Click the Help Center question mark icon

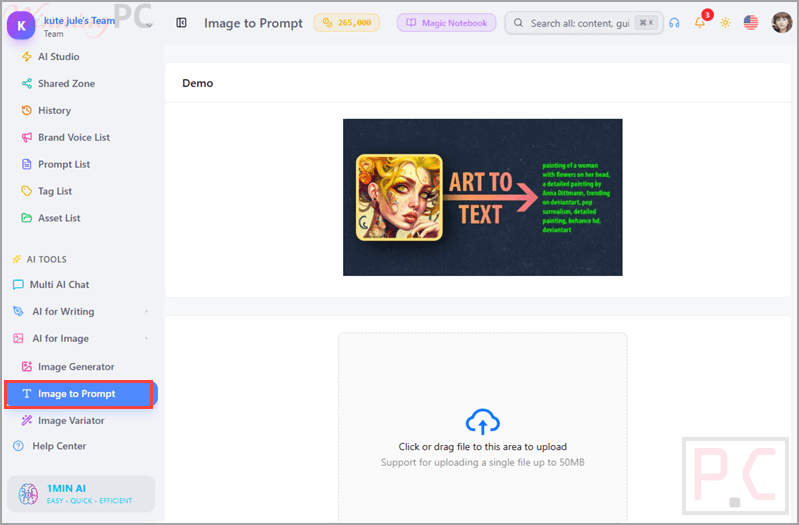coord(18,446)
